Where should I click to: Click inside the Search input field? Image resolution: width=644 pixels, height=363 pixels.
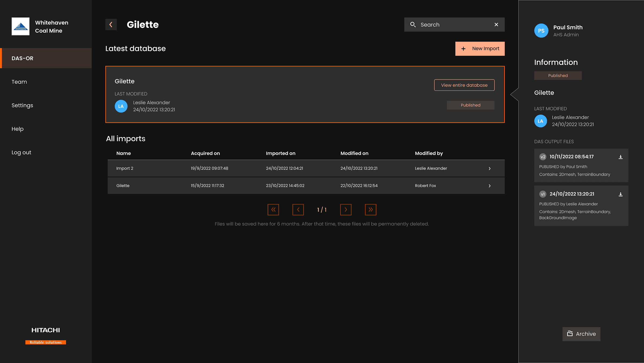[x=456, y=24]
